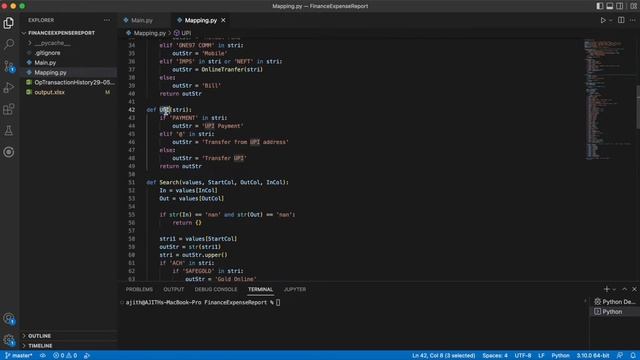Select Python De... terminal entry
Viewport: 640px width, 360px height.
[615, 302]
